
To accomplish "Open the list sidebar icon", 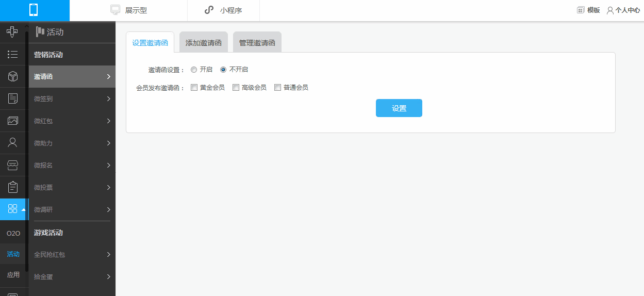I will pos(13,54).
